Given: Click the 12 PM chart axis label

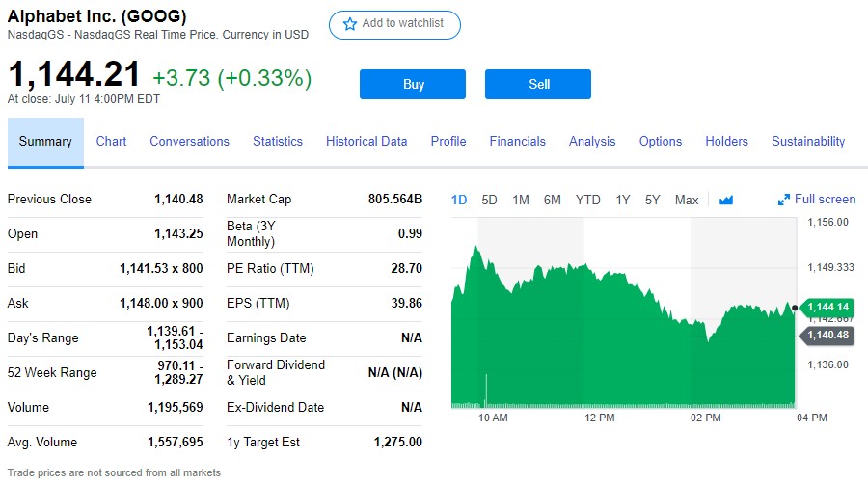Looking at the screenshot, I should [600, 418].
